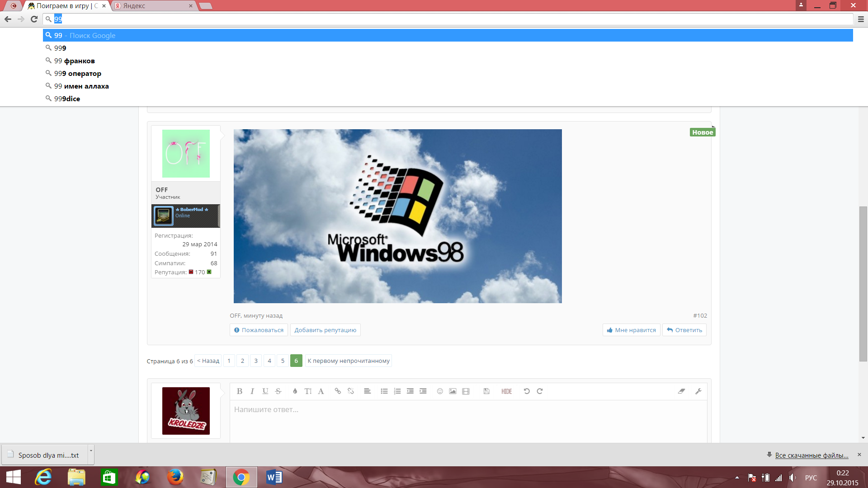Open font family option in editor
Image resolution: width=868 pixels, height=488 pixels.
(321, 391)
